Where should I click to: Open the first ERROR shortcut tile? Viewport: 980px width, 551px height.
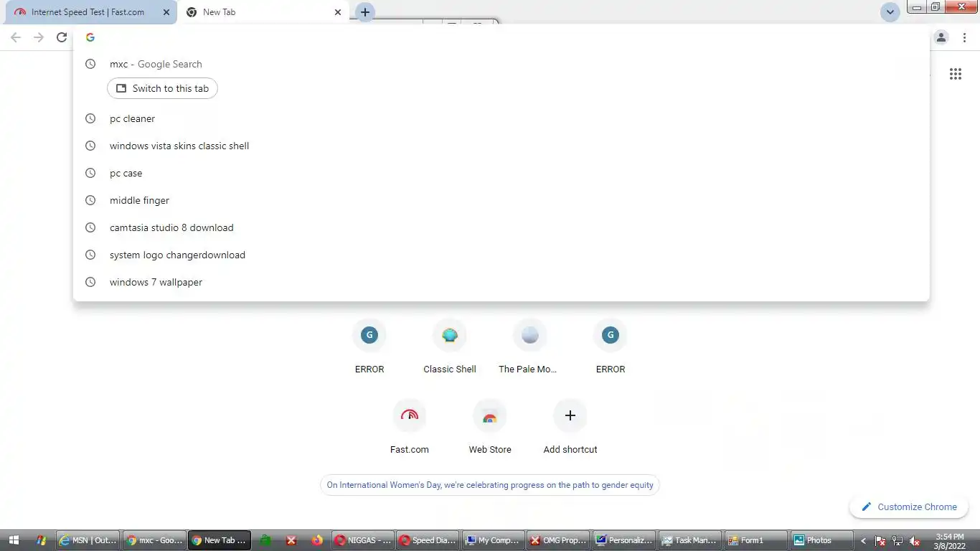(x=369, y=347)
